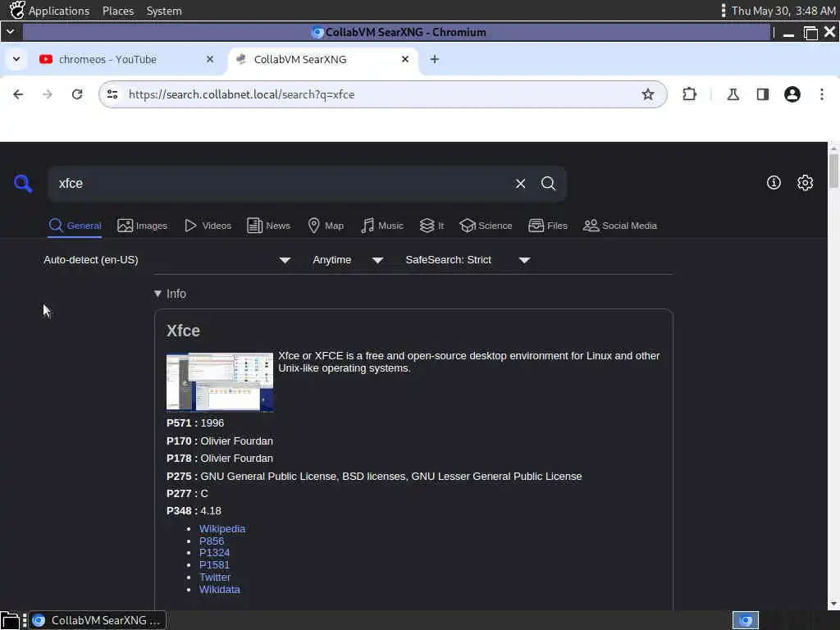Clear the xfce search query
The image size is (840, 630).
(520, 184)
